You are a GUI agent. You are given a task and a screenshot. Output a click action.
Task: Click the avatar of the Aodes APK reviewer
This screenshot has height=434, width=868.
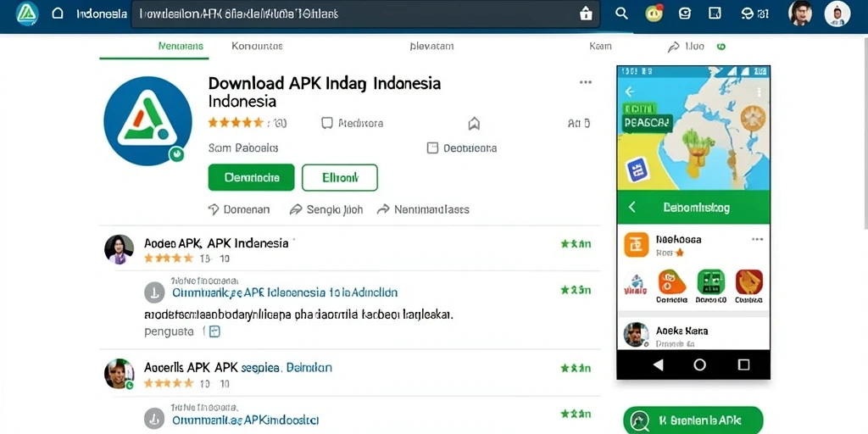(119, 249)
